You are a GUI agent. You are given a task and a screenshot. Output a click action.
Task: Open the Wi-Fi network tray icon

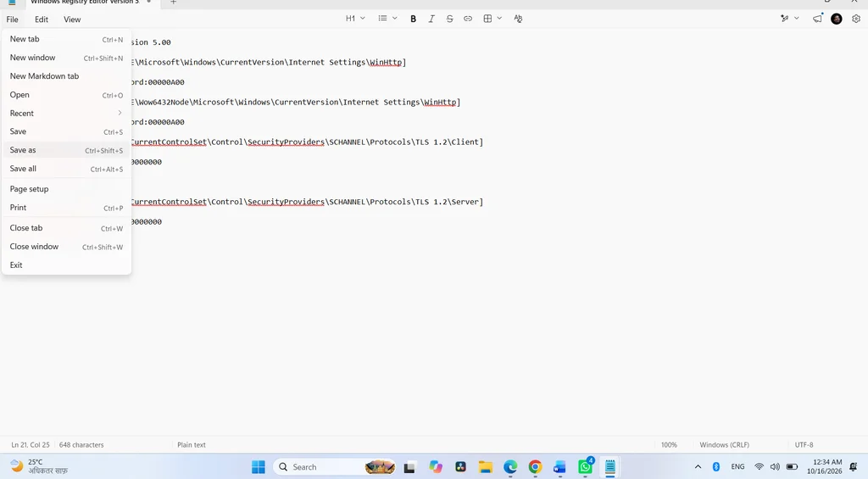click(759, 467)
